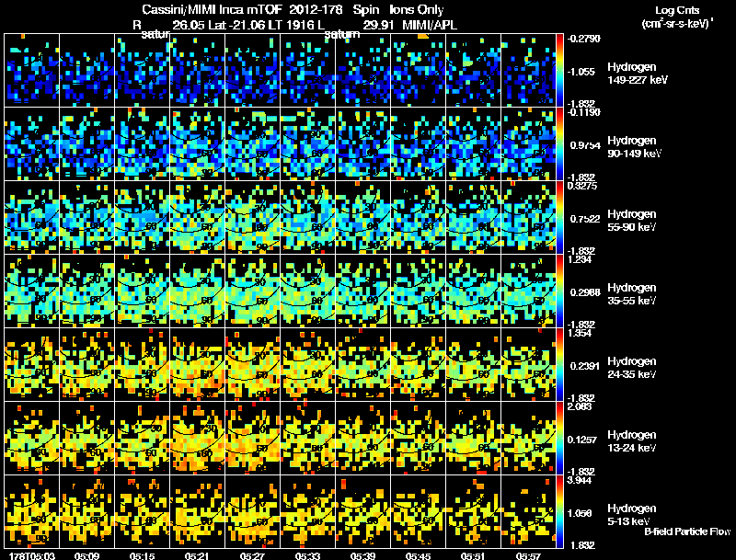Click the 05:57 time label on axis
The height and width of the screenshot is (560, 736).
528,555
